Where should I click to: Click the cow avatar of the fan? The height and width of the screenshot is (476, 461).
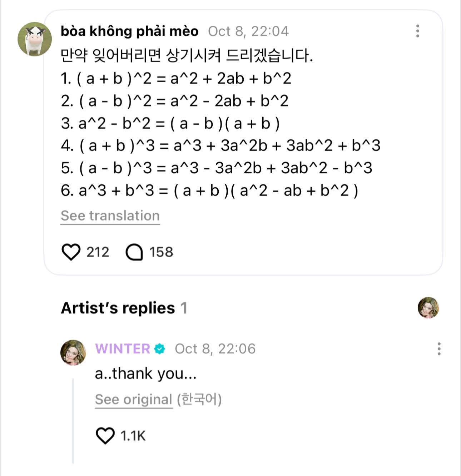pos(35,39)
